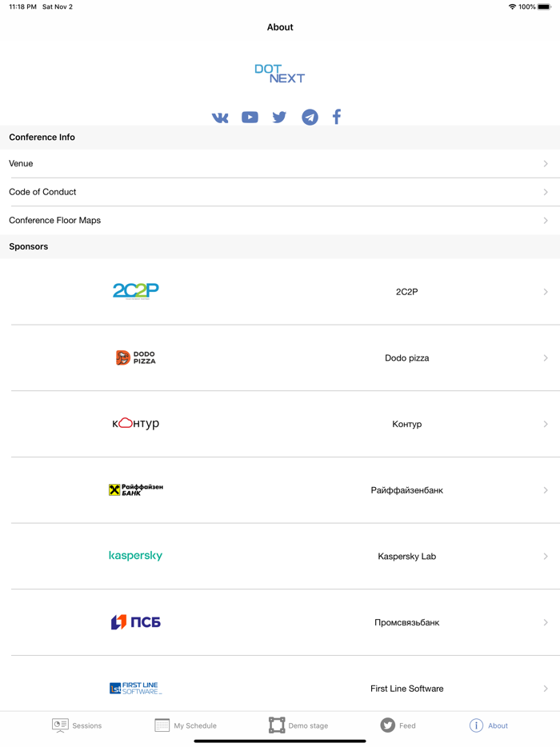This screenshot has height=747, width=560.
Task: Select the Райффайзен Банк sponsor logo
Action: point(136,490)
